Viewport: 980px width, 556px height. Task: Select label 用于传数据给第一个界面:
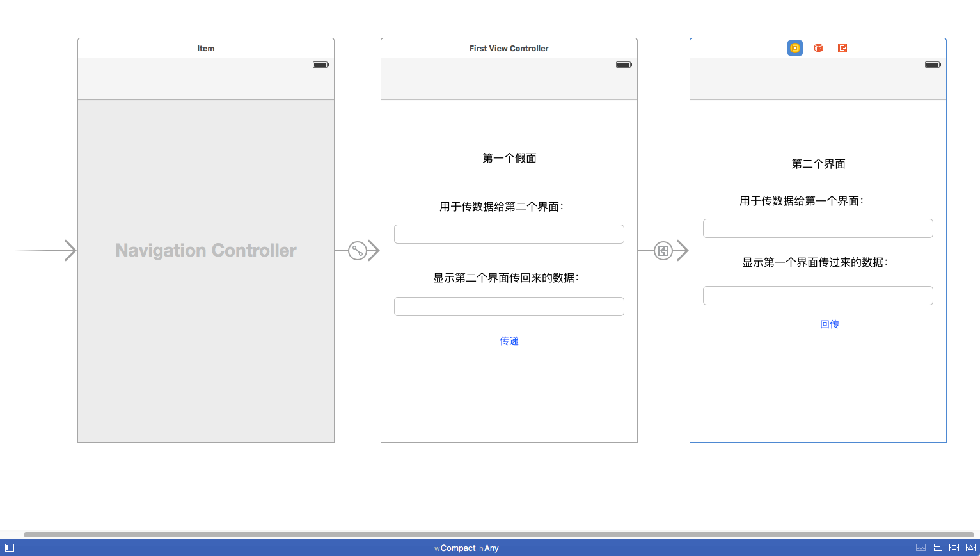[x=802, y=201]
